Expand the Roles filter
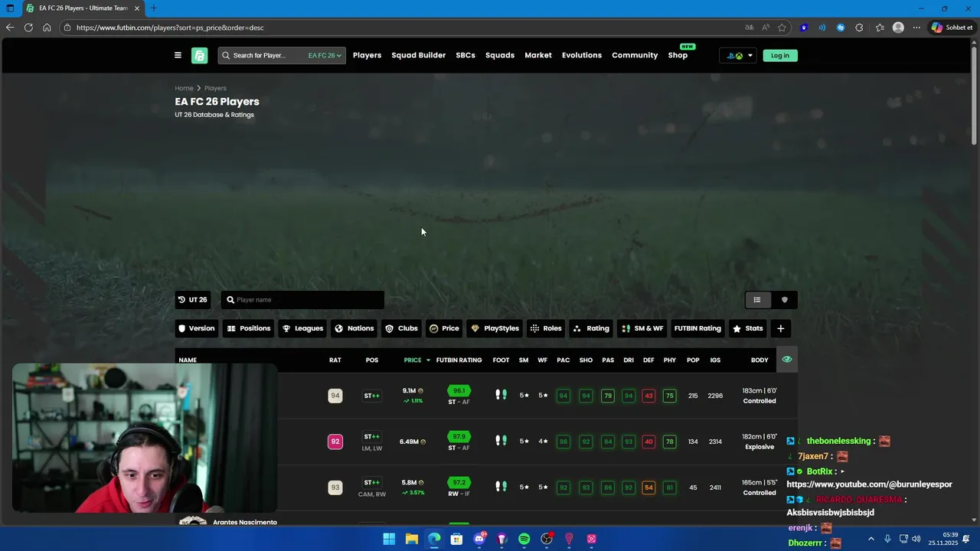 tap(546, 328)
